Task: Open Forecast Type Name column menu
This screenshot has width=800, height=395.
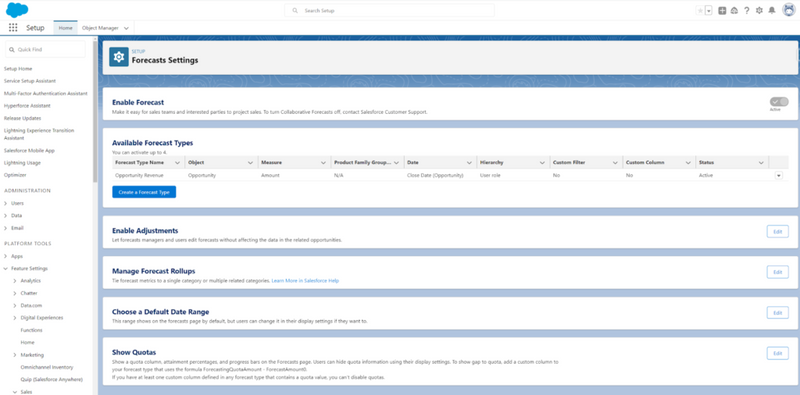Action: (x=178, y=162)
